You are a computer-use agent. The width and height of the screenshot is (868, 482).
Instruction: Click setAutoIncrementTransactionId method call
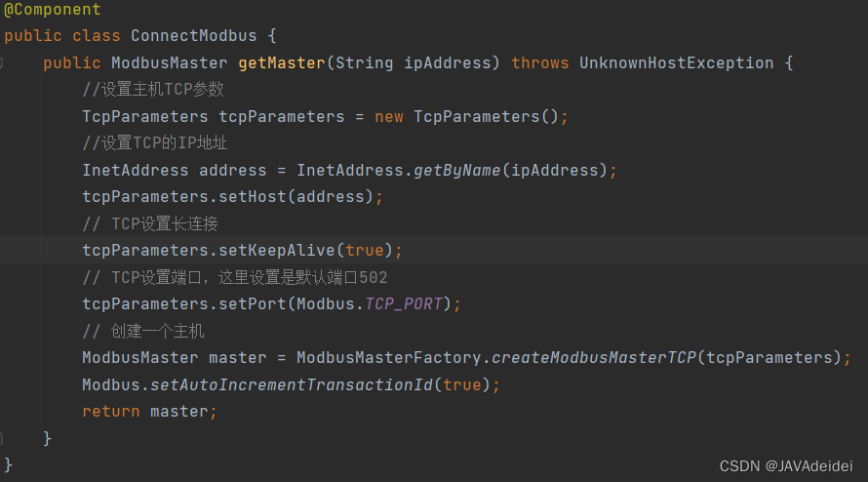tap(292, 385)
